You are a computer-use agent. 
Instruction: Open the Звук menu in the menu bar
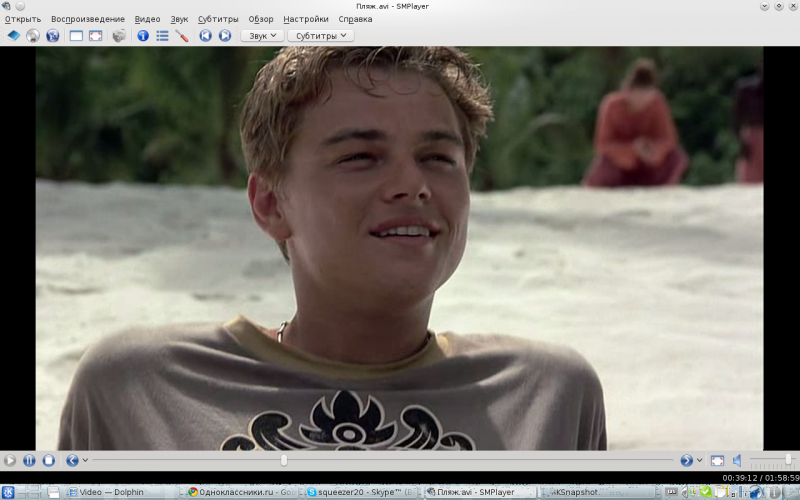(x=179, y=19)
